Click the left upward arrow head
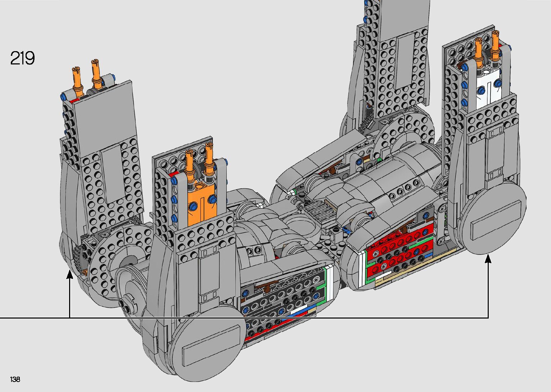Image resolution: width=551 pixels, height=392 pixels. [x=69, y=275]
